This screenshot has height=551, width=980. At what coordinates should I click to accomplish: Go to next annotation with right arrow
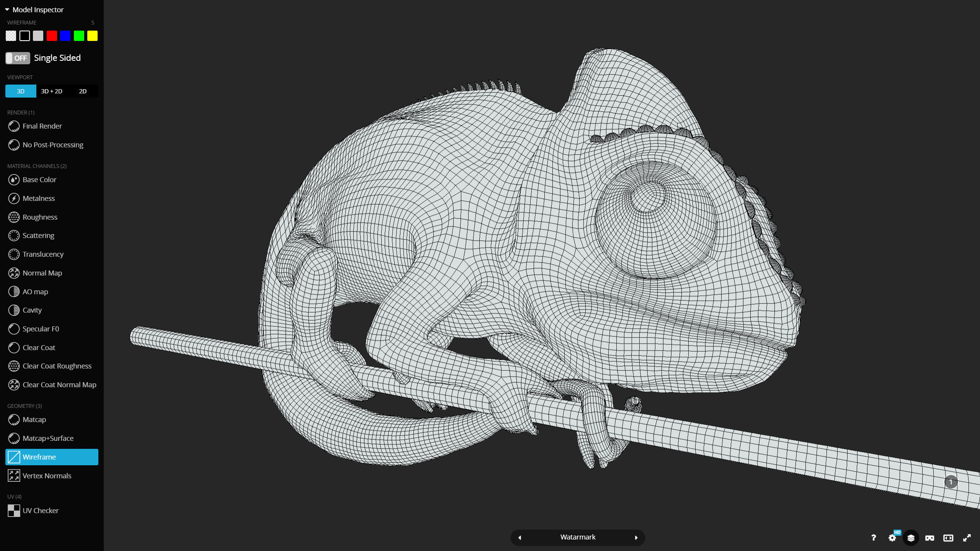click(x=636, y=538)
